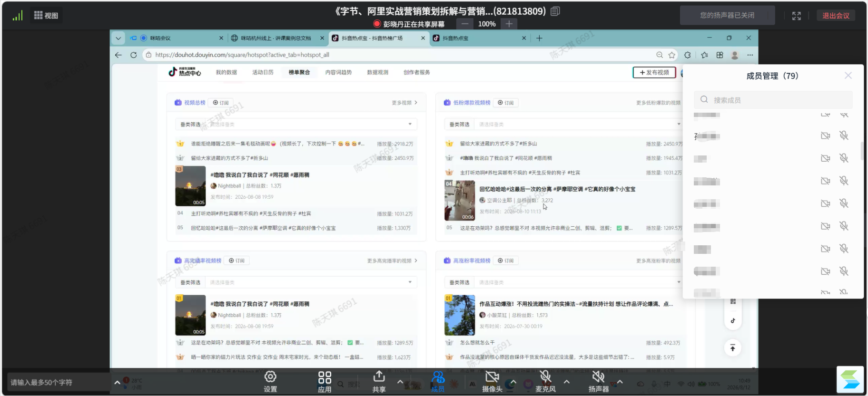Image resolution: width=868 pixels, height=396 pixels.
Task: Close the 抖音热榜广场 browser tab
Action: pyautogui.click(x=423, y=38)
